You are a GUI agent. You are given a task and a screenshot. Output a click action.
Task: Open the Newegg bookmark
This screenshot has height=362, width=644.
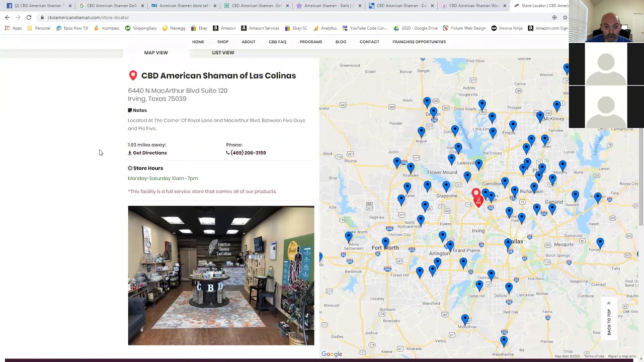click(x=174, y=28)
